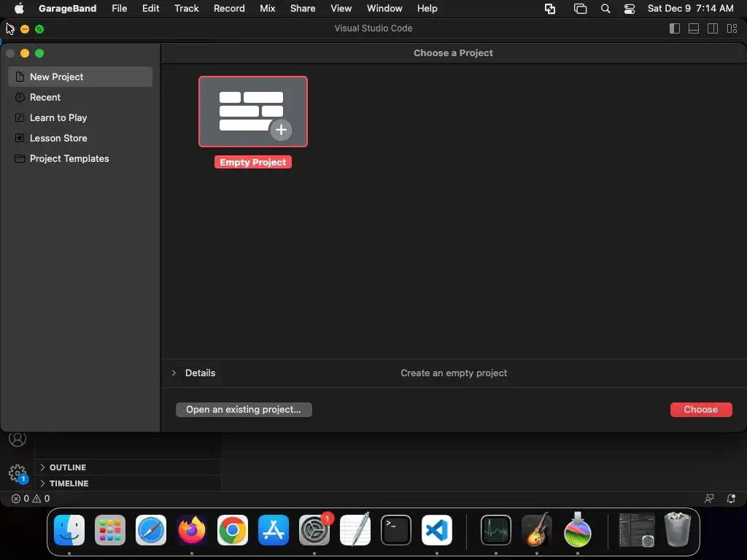The image size is (747, 560).
Task: Open Spotlight search in menu bar
Action: tap(605, 9)
